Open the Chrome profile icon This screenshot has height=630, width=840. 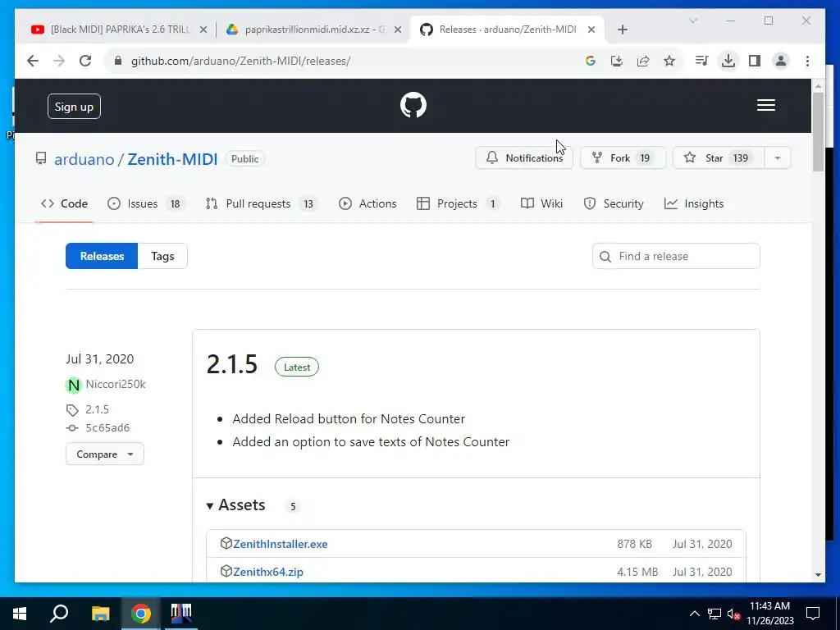click(781, 61)
